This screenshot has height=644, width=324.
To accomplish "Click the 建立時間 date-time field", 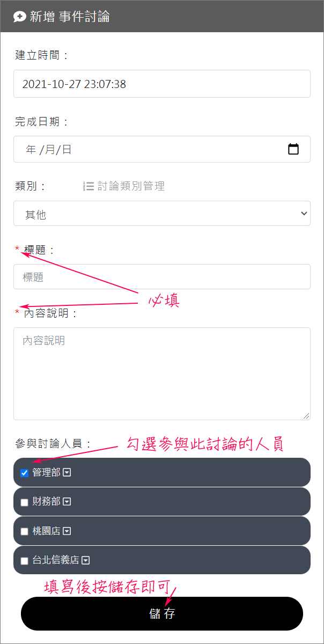I will click(162, 84).
